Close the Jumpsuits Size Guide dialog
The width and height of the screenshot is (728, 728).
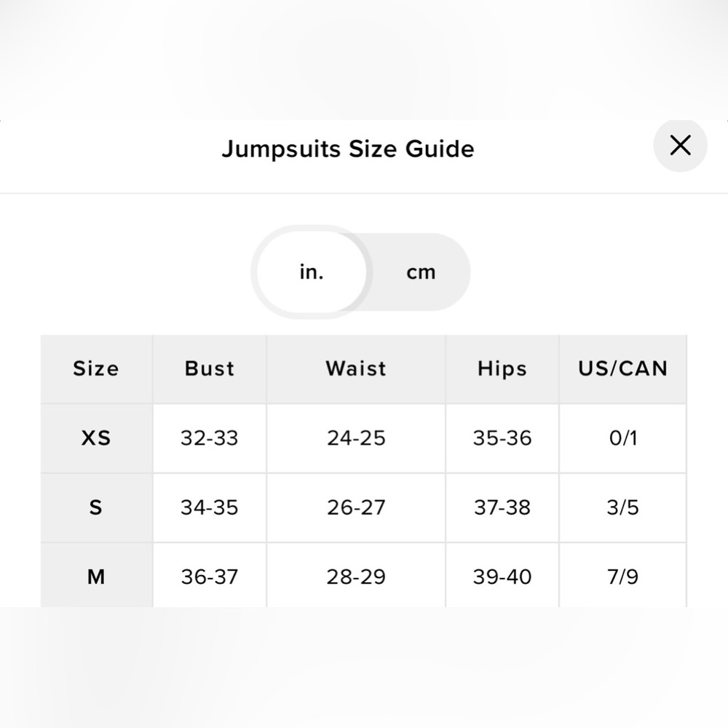[680, 146]
